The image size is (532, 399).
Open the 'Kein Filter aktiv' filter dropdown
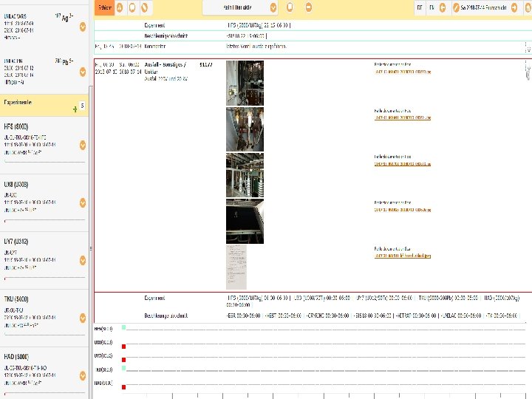pos(240,7)
